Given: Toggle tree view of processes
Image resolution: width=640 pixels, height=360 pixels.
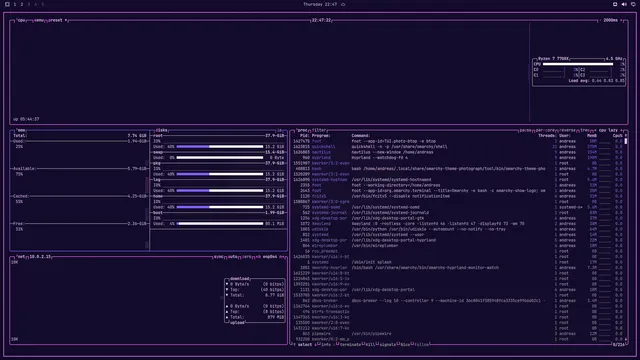Looking at the screenshot, I should (584, 130).
